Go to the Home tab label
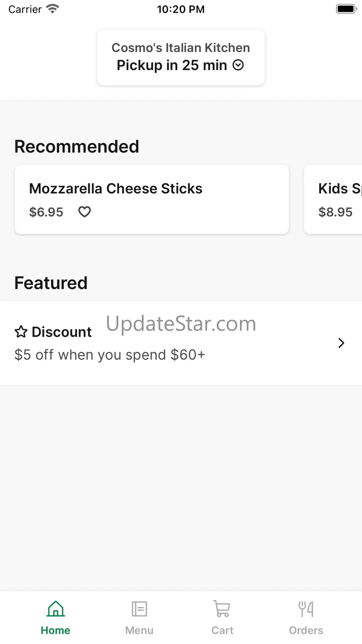Screen dimensions: 362x644 click(56, 630)
